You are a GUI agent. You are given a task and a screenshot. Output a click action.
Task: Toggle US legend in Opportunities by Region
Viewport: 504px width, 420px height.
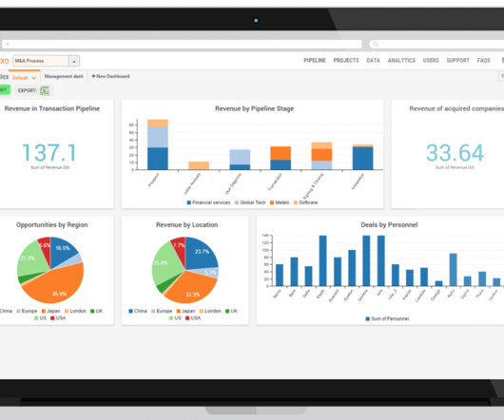[40, 318]
